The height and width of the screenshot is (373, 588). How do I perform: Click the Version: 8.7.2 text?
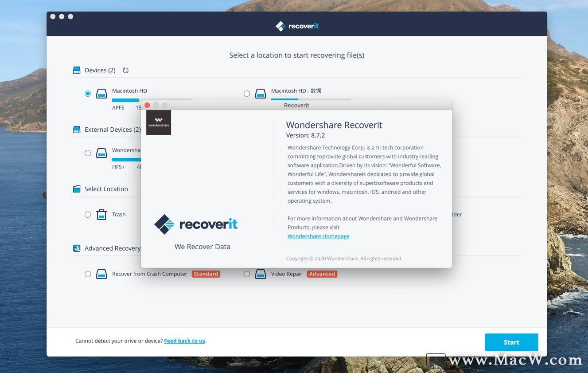tap(306, 135)
